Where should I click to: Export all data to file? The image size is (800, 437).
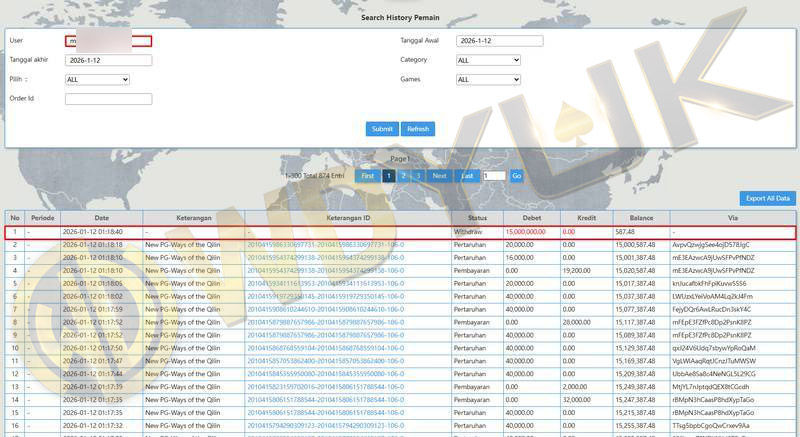coord(767,198)
